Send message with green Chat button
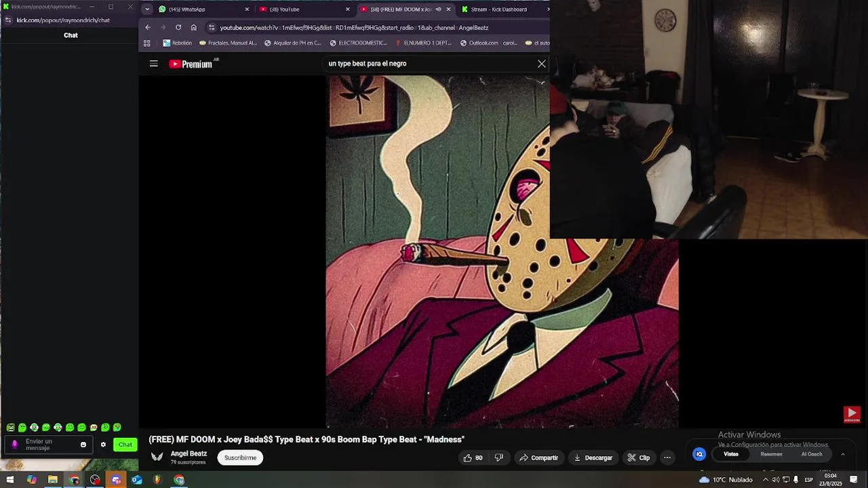Screen dimensions: 868x488 (125, 445)
